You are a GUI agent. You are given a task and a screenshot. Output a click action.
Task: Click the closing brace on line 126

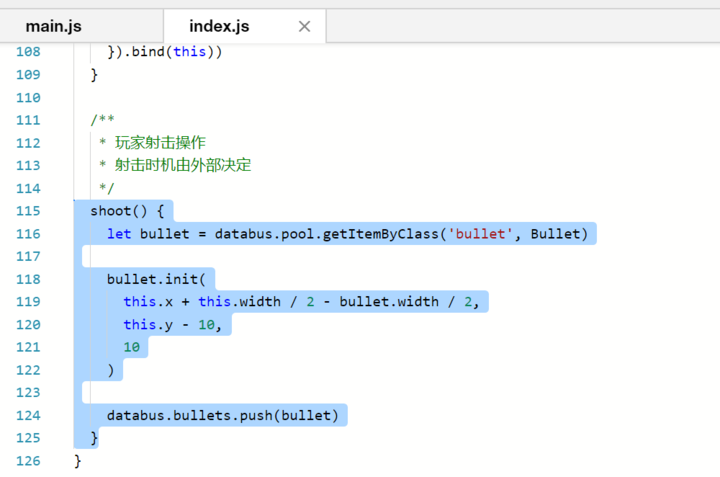78,460
